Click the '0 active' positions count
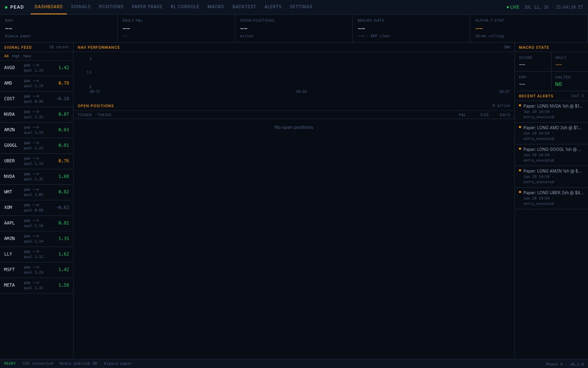 coord(501,105)
